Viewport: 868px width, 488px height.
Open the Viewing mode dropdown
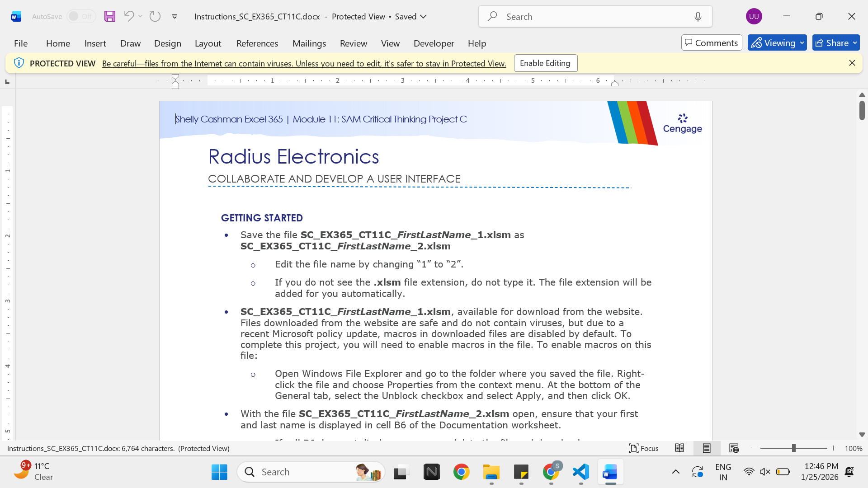777,43
